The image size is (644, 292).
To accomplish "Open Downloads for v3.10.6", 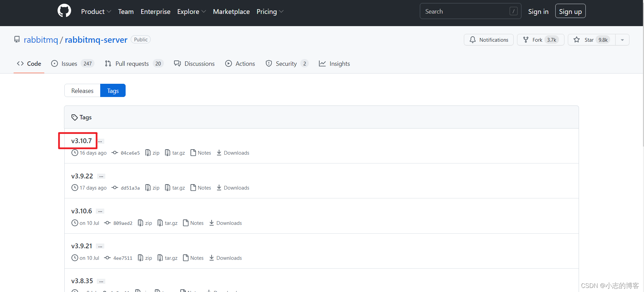I will [x=226, y=223].
